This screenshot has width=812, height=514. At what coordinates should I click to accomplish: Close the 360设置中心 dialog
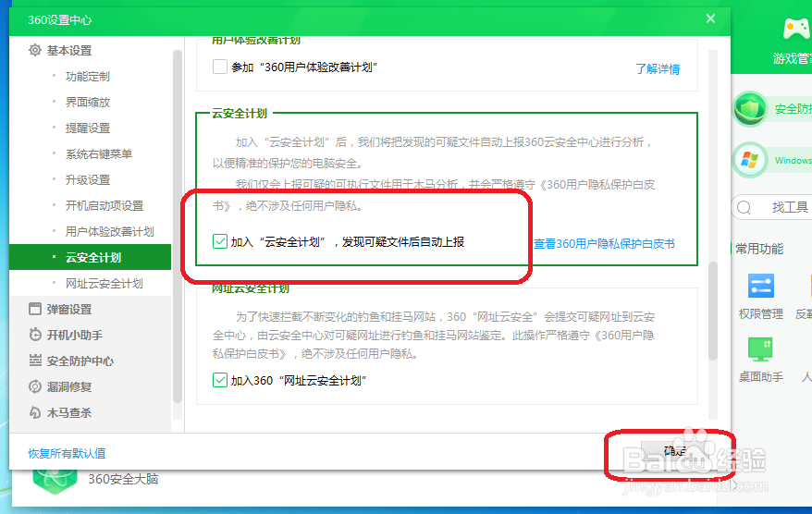coord(710,18)
